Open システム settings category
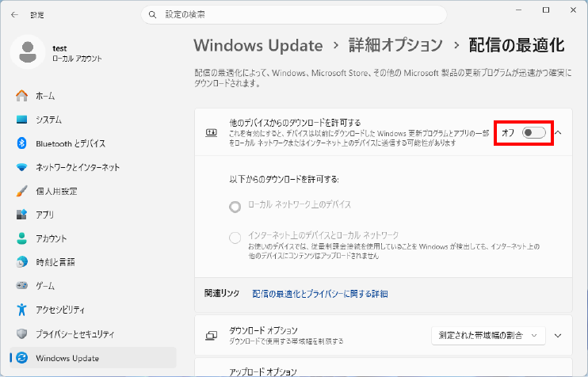Viewport: 588px width, 377px height. [93, 120]
